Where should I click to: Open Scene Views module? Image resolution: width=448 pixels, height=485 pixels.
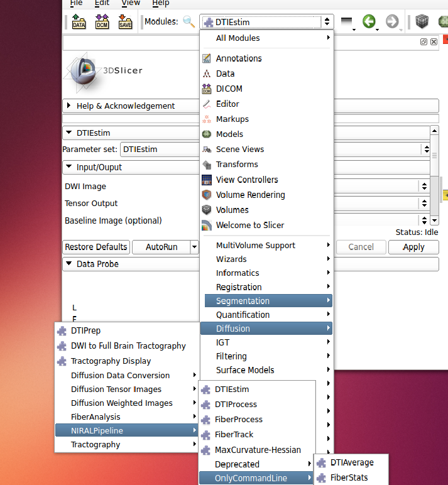[x=240, y=150]
